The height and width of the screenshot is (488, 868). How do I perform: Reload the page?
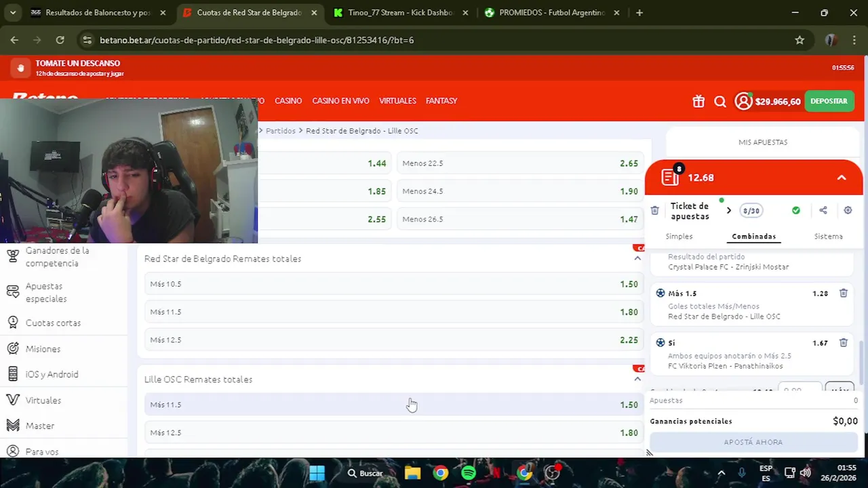pos(60,40)
